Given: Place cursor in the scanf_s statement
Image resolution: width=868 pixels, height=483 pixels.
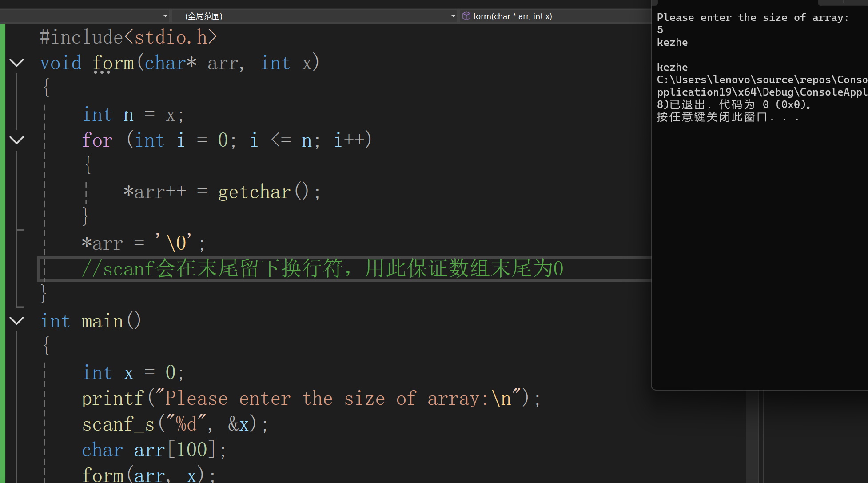Looking at the screenshot, I should point(175,424).
